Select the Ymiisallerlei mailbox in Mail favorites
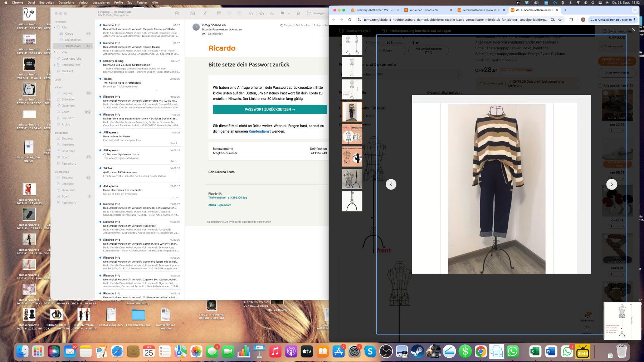The height and width of the screenshot is (362, 644). point(73,40)
